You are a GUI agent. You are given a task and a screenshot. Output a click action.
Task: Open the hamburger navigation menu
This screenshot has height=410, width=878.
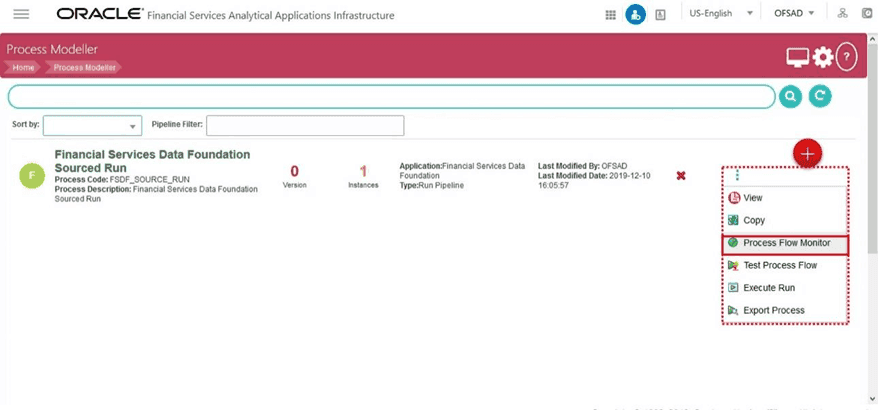(x=21, y=15)
